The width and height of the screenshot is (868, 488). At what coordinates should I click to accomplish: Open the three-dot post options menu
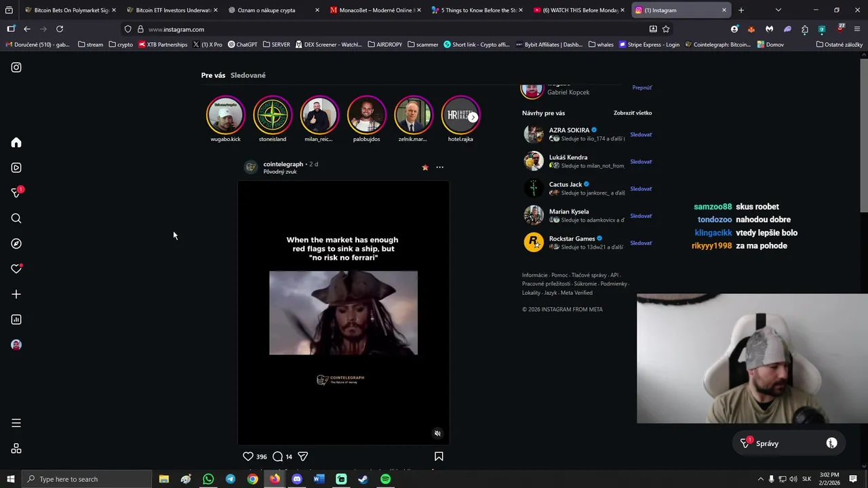(x=439, y=167)
